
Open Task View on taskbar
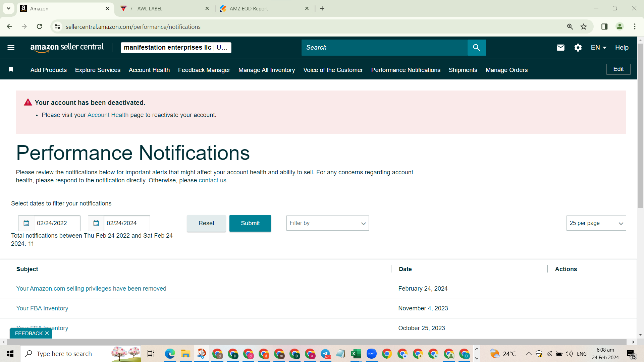tap(151, 354)
